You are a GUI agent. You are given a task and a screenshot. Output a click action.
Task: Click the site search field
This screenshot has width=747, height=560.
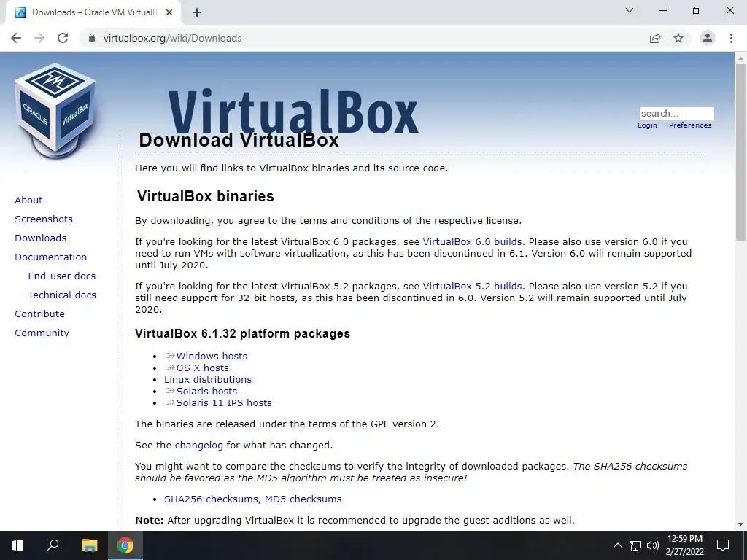[x=676, y=113]
